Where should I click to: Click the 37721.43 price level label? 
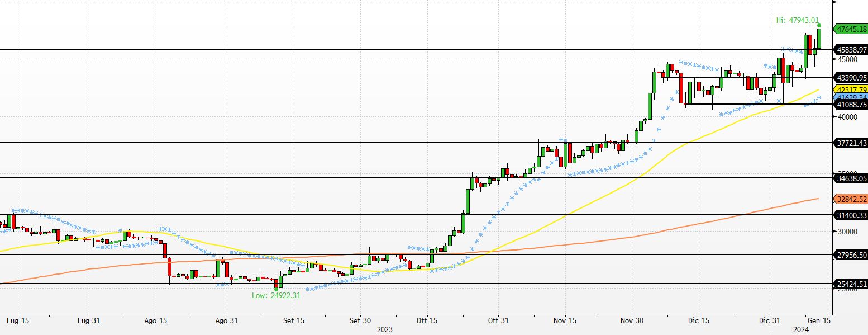pyautogui.click(x=851, y=143)
